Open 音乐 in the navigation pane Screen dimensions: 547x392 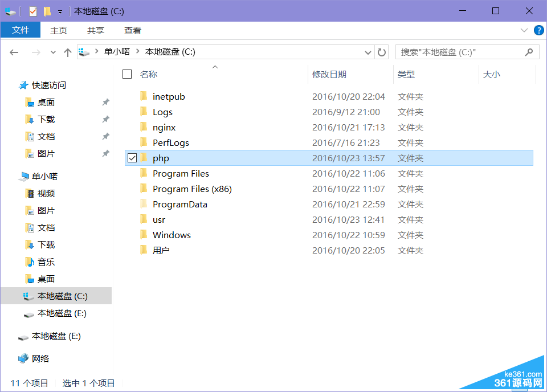(x=46, y=262)
